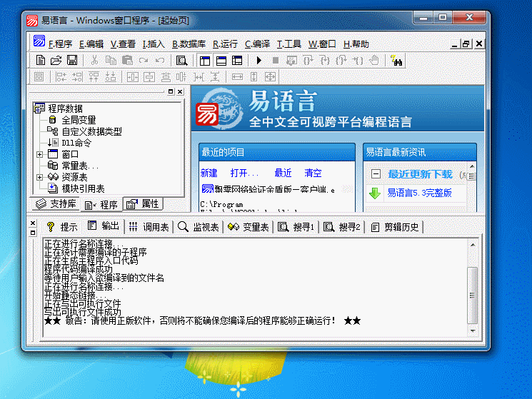Click the output panel down scroll arrow
The height and width of the screenshot is (399, 532).
(472, 331)
